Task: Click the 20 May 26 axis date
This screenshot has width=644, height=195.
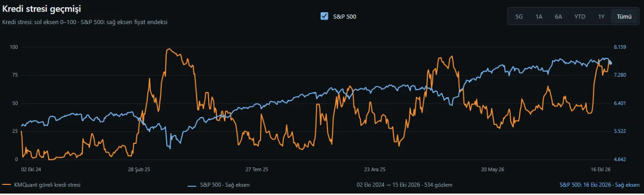Action: coord(493,169)
